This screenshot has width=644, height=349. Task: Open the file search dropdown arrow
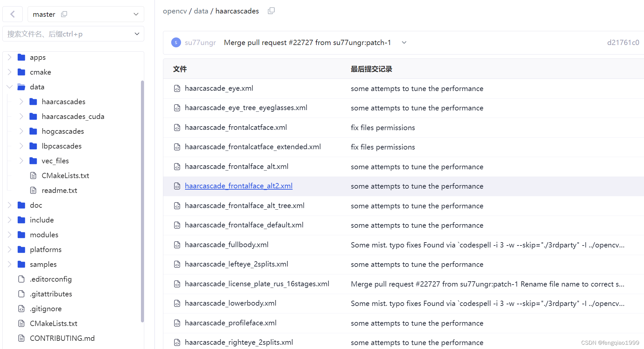[x=137, y=34]
